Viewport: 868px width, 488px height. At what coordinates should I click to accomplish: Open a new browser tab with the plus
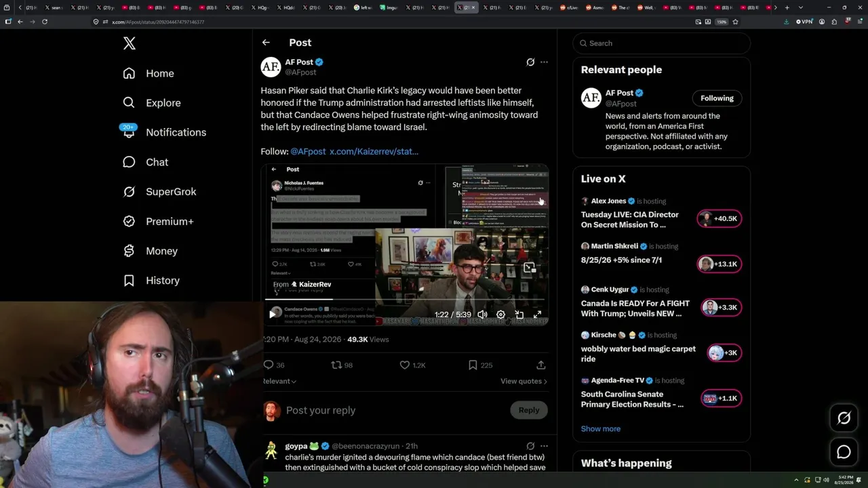[x=787, y=7]
